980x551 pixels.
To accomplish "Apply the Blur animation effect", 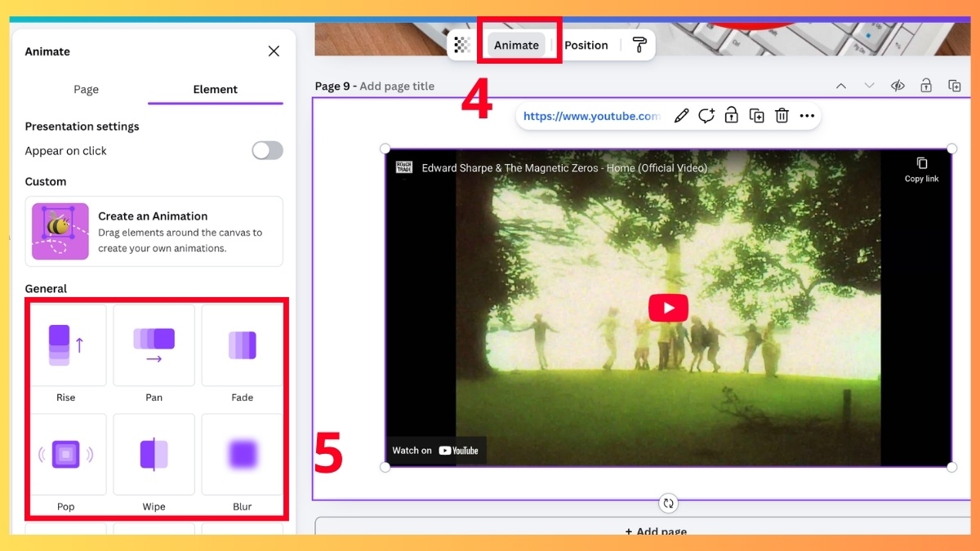I will (242, 455).
